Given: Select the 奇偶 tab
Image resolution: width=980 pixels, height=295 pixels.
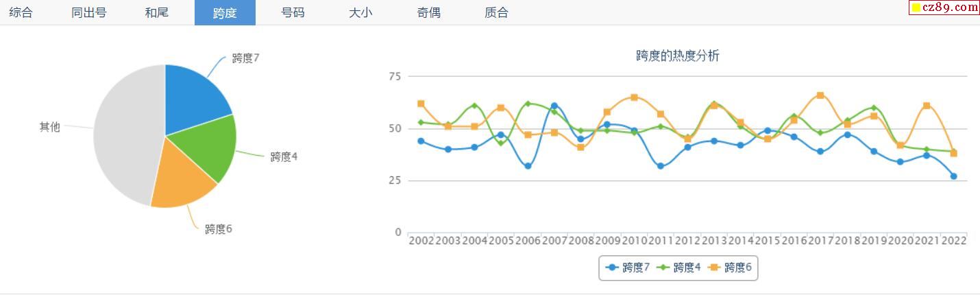Looking at the screenshot, I should click(x=428, y=12).
